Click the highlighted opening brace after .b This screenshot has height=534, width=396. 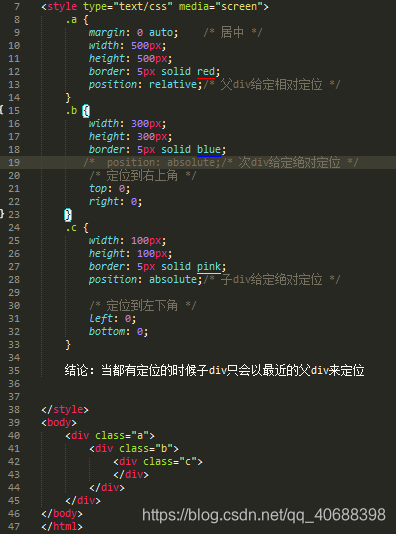pyautogui.click(x=86, y=111)
